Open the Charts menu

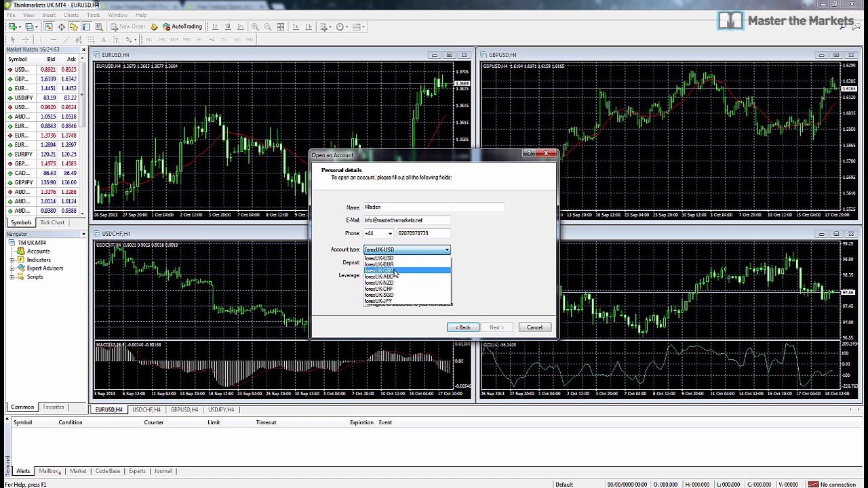pos(71,15)
